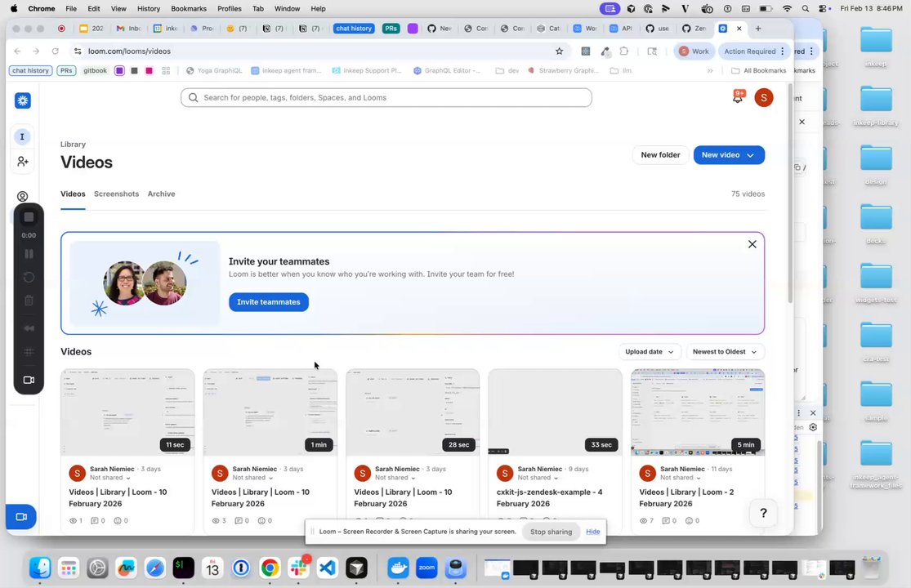Open the Spotlight search icon in menu bar
This screenshot has width=911, height=588.
point(806,9)
